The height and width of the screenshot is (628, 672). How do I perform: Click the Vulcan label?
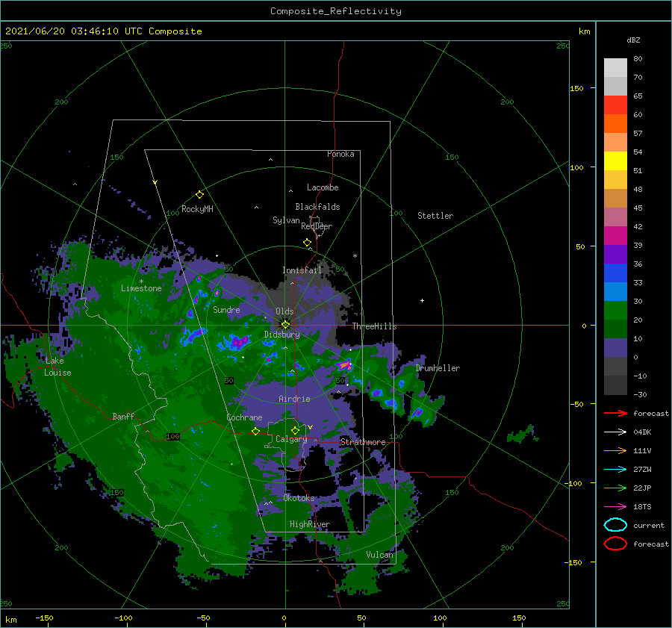[x=380, y=555]
